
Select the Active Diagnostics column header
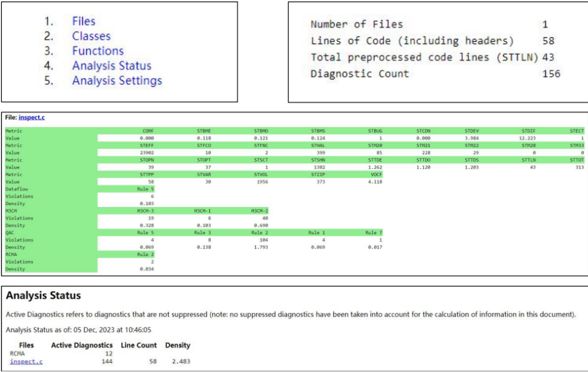tap(82, 345)
